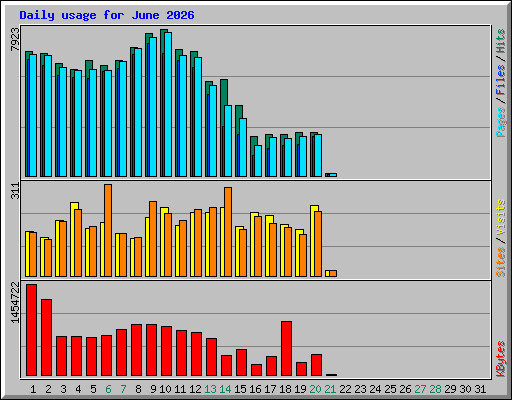Click the day 2 red KBytes bar
Viewport: 512px width, 400px height.
(x=46, y=338)
